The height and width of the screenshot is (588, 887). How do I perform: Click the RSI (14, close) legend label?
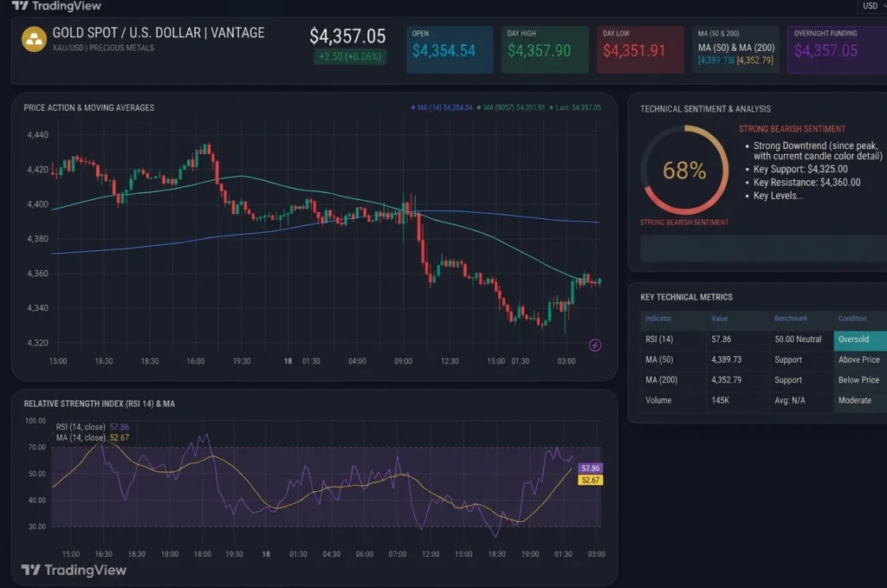[81, 427]
